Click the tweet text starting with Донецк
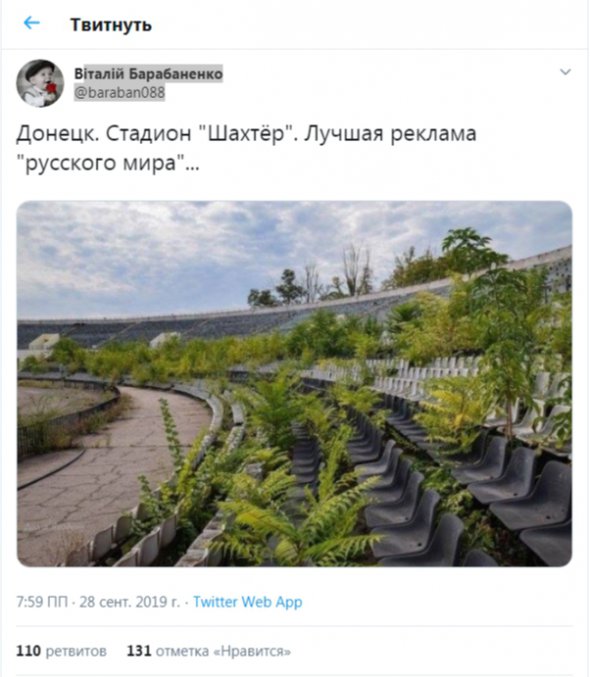 (246, 148)
